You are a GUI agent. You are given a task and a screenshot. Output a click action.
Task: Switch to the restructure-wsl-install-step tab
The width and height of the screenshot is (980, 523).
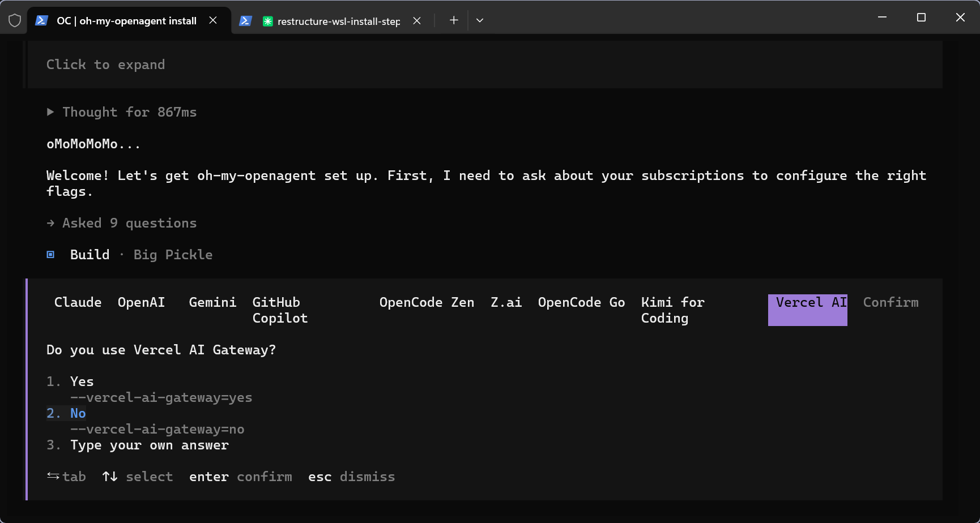(x=333, y=21)
